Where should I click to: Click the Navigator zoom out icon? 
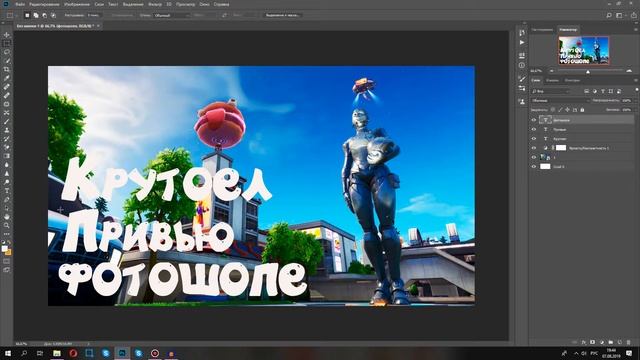coord(552,71)
